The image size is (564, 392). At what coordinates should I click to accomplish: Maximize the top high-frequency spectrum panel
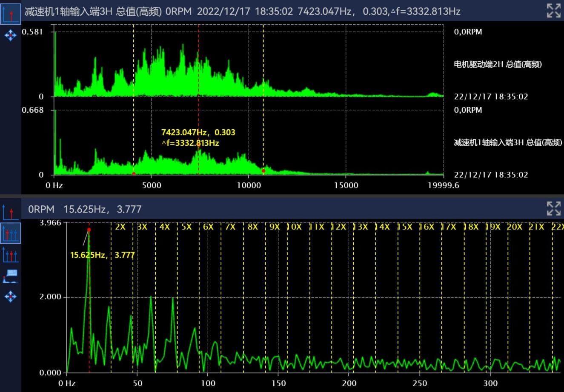[553, 11]
